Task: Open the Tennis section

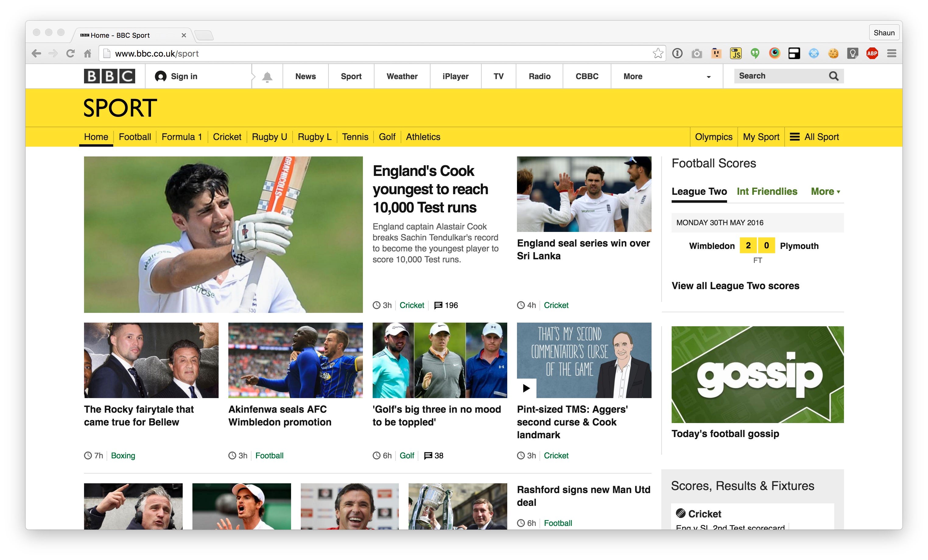Action: (355, 137)
